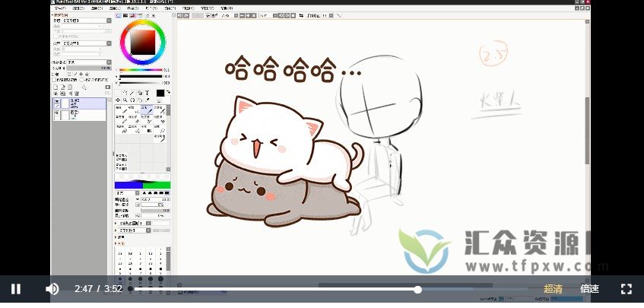Swap foreground and background colors arrow
The height and width of the screenshot is (308, 644).
tap(168, 91)
